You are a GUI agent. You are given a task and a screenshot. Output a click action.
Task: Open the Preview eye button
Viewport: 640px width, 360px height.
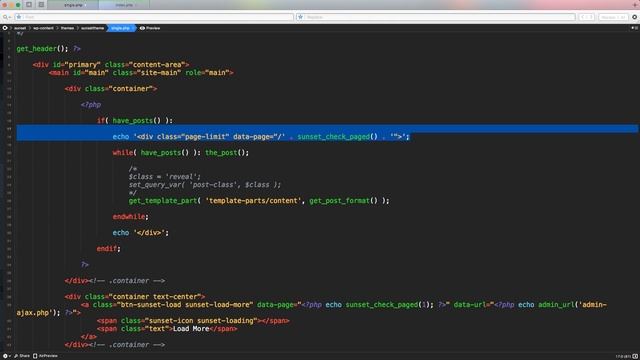[x=150, y=28]
